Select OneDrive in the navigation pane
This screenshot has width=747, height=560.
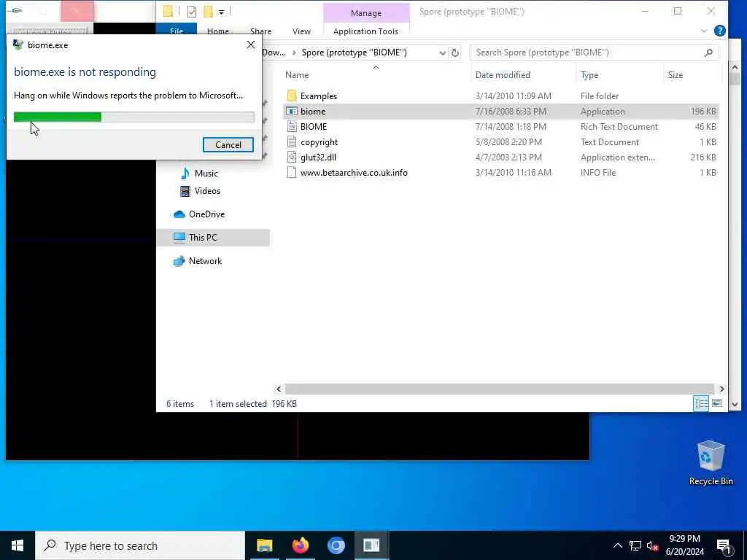coord(206,214)
